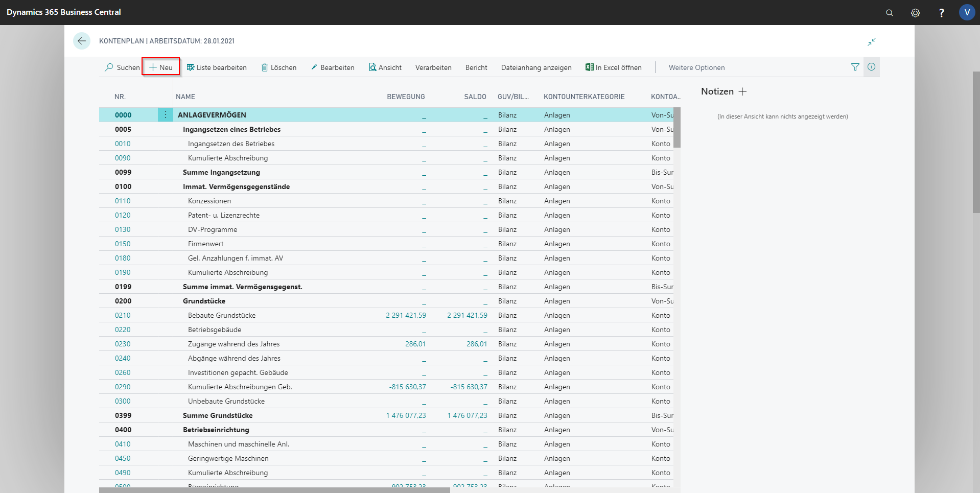This screenshot has height=493, width=980.
Task: Toggle the FactBox information icon
Action: tap(872, 67)
